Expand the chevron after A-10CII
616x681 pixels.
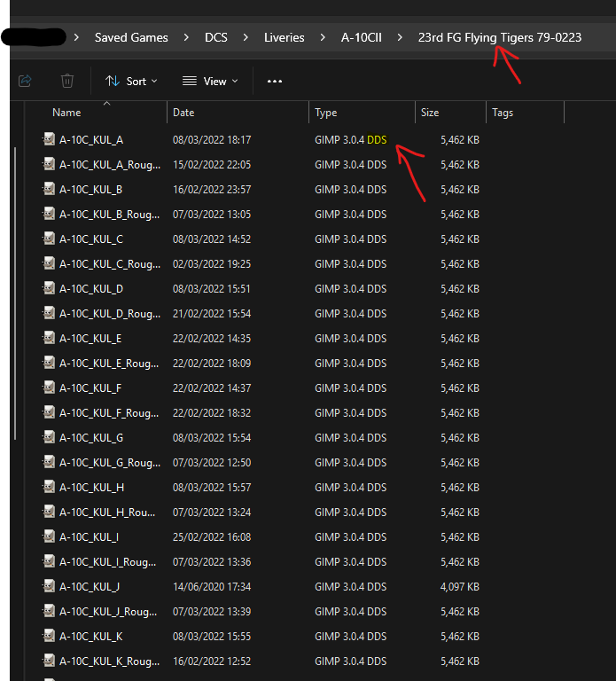coord(400,38)
